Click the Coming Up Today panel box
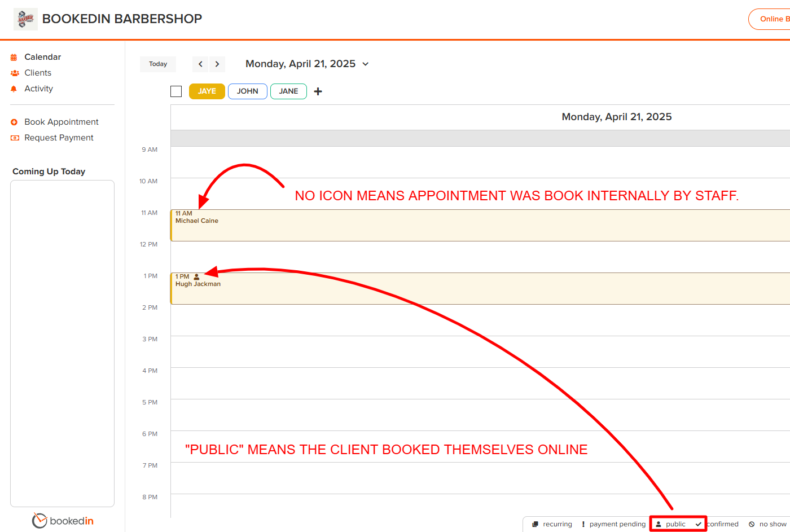Screen dimensions: 790x532 tap(62, 344)
